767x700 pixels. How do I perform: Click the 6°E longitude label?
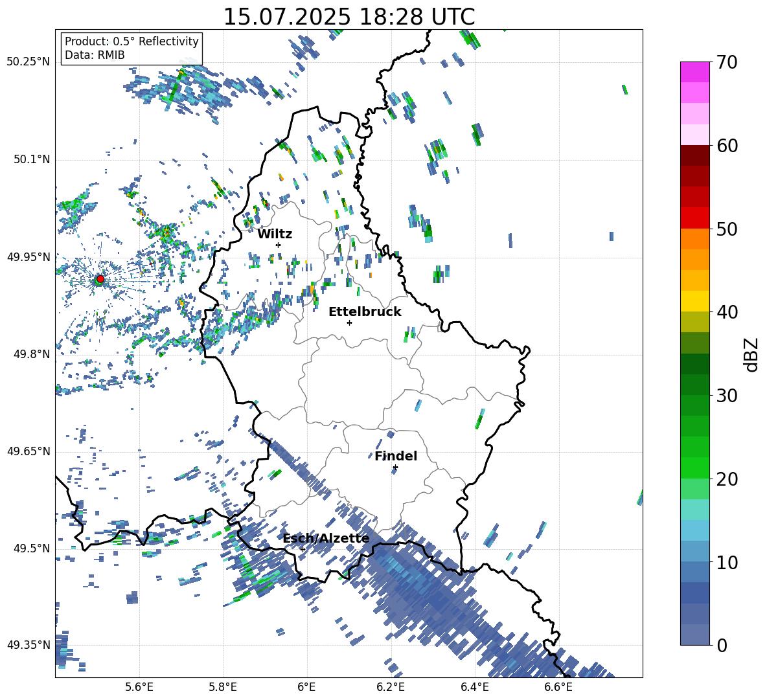[x=306, y=687]
